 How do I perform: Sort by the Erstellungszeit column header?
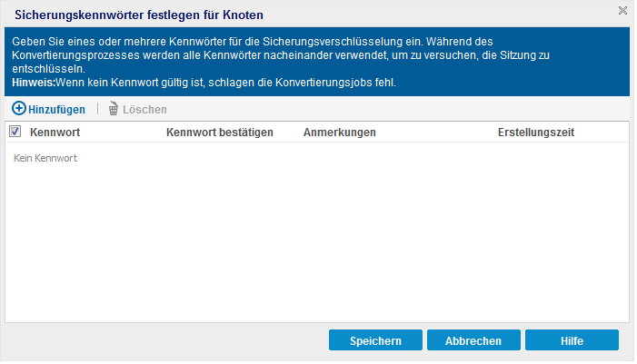(x=535, y=133)
